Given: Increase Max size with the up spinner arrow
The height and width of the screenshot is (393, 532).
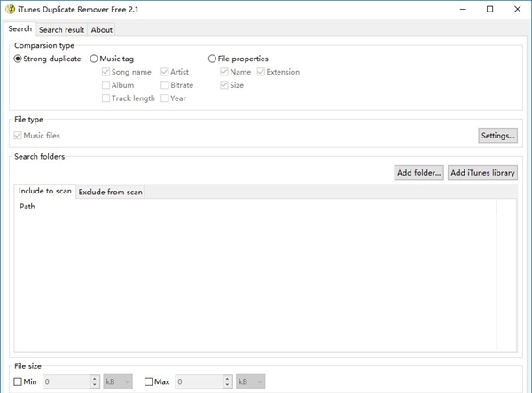Looking at the screenshot, I should pos(228,379).
